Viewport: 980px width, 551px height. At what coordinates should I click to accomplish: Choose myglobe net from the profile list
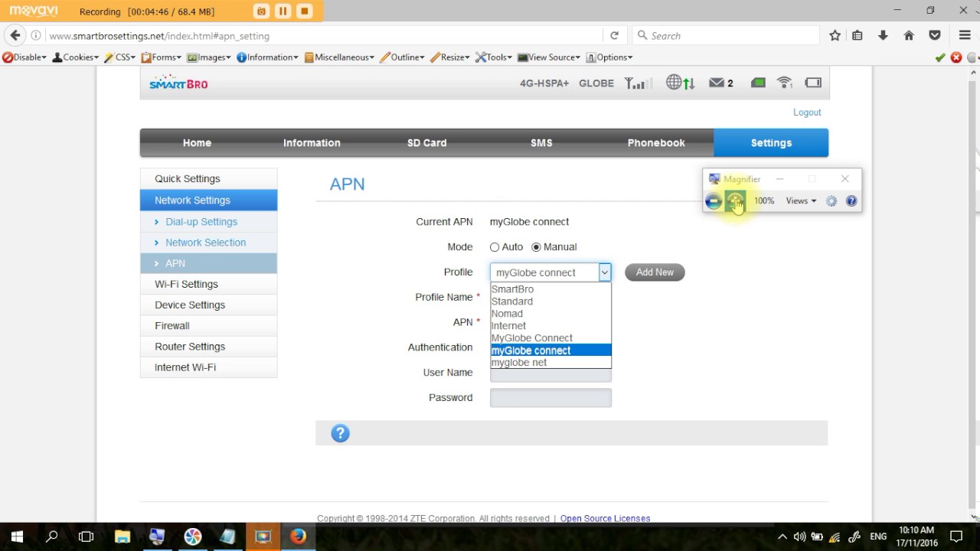[x=550, y=363]
